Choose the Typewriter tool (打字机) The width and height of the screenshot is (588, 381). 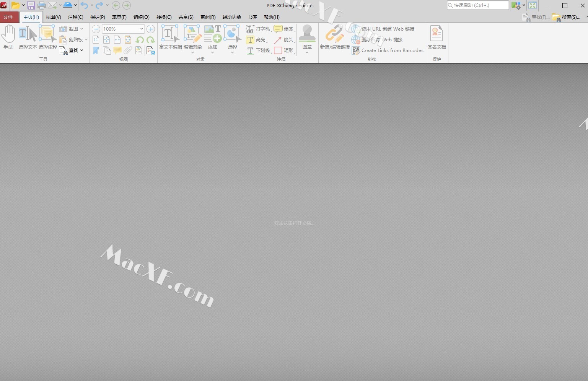point(259,29)
